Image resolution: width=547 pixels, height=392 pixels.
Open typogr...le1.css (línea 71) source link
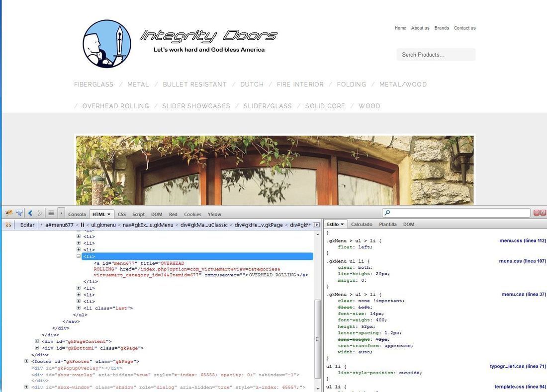(x=518, y=366)
